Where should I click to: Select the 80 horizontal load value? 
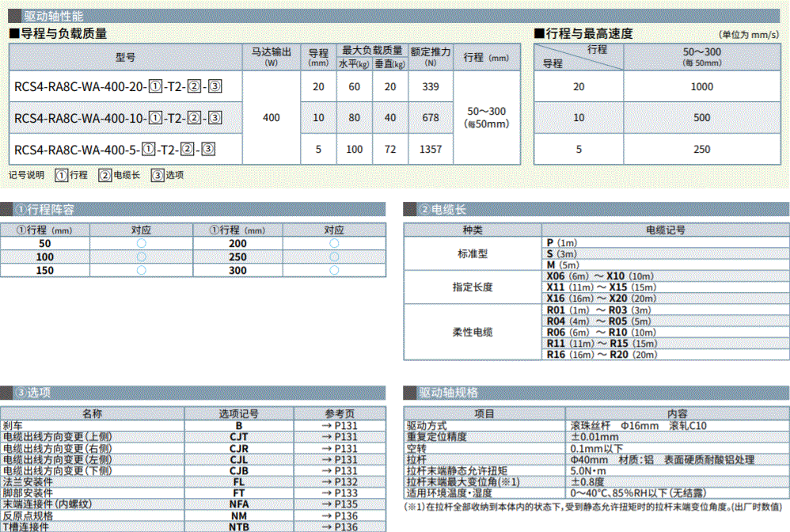354,117
